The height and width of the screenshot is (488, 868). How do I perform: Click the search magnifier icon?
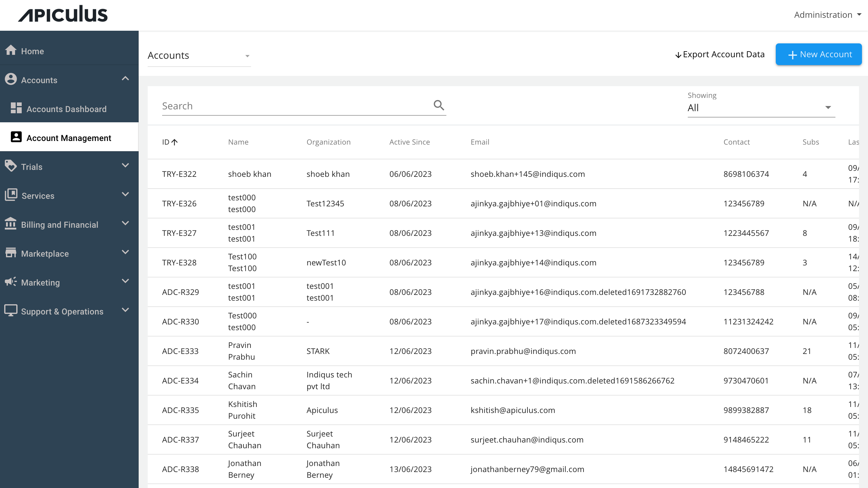[x=439, y=105]
